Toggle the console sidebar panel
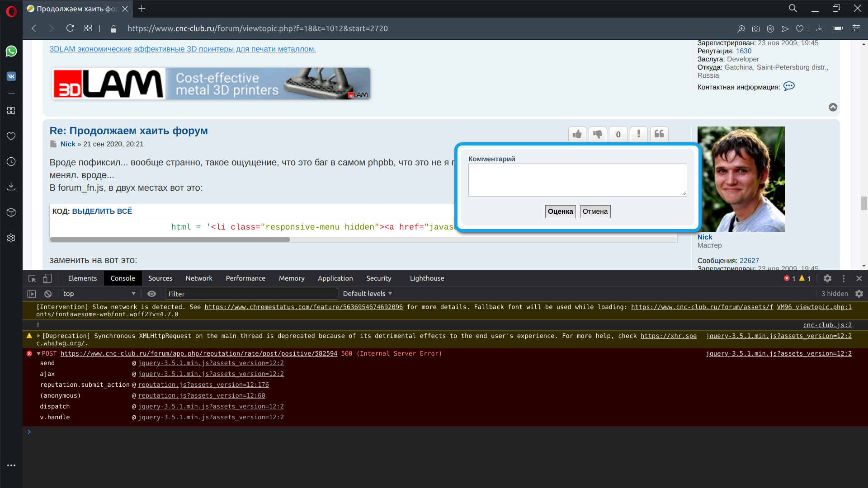 [32, 294]
